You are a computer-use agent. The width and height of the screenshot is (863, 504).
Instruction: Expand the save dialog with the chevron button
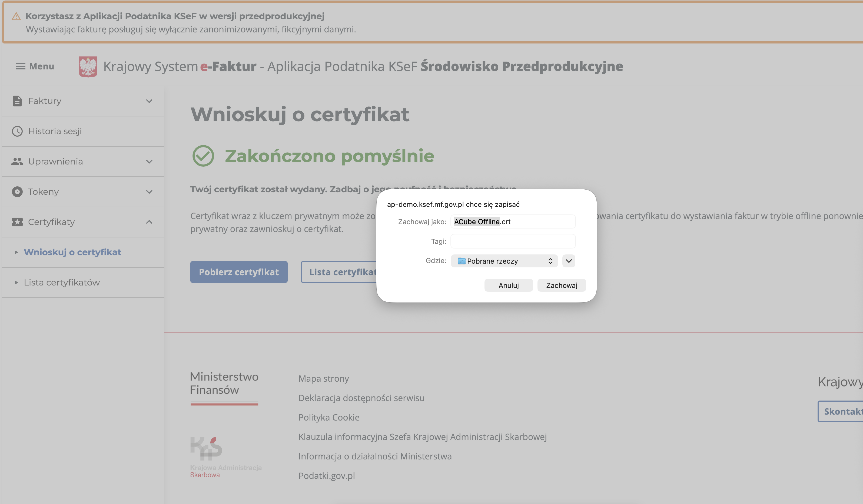(569, 261)
